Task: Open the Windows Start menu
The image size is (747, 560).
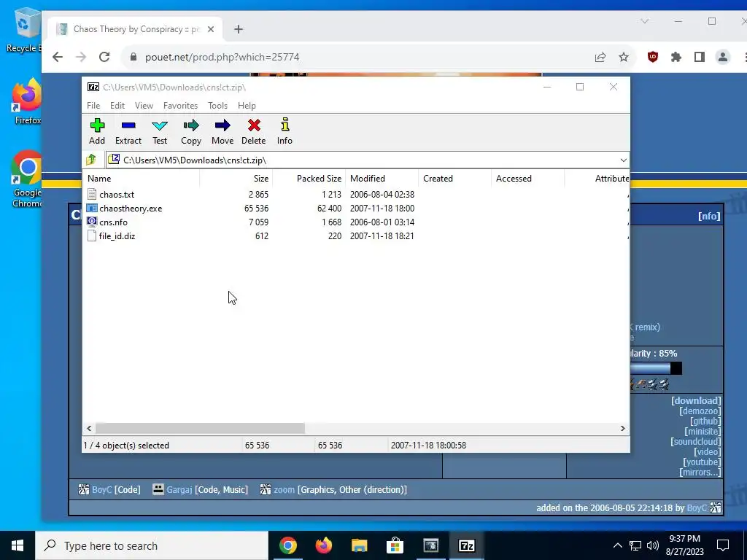Action: [x=18, y=545]
